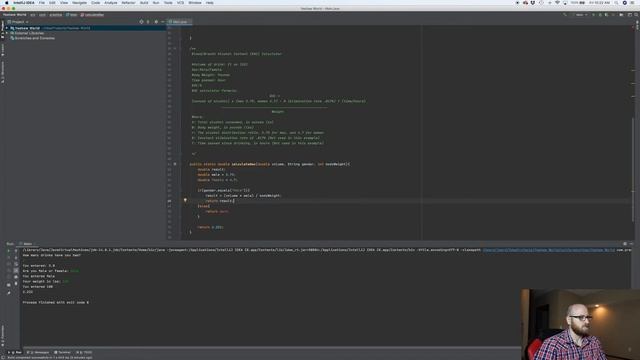Click the classpath link in console output
This screenshot has width=640, height=360.
coord(549,250)
